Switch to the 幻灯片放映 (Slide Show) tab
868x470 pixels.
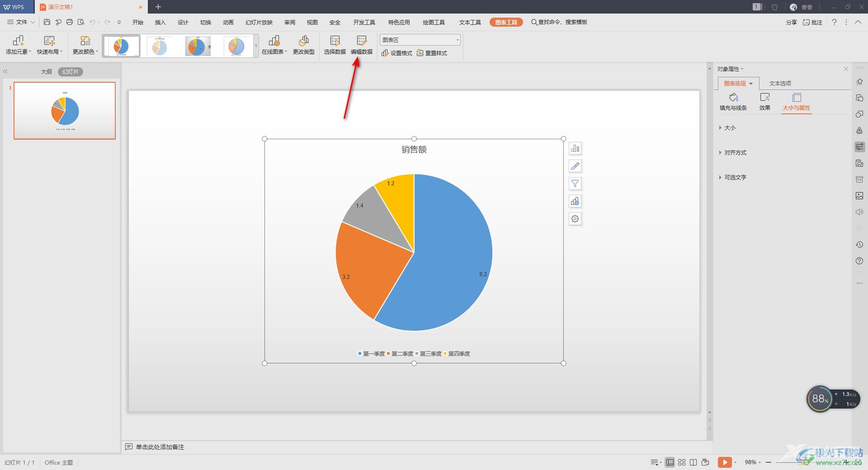coord(259,22)
